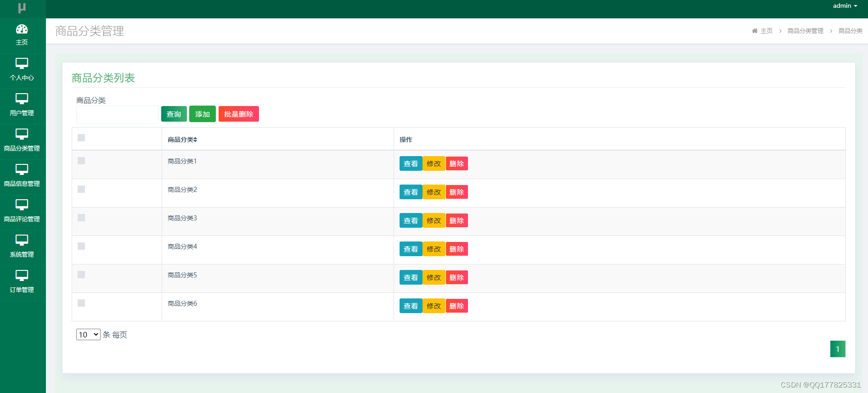
Task: Edit 商品分类3 with 修改 button
Action: pyautogui.click(x=434, y=221)
